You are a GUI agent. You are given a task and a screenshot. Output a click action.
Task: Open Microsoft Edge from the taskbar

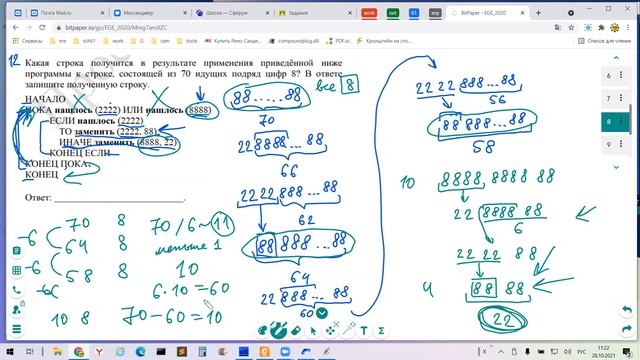point(140,351)
